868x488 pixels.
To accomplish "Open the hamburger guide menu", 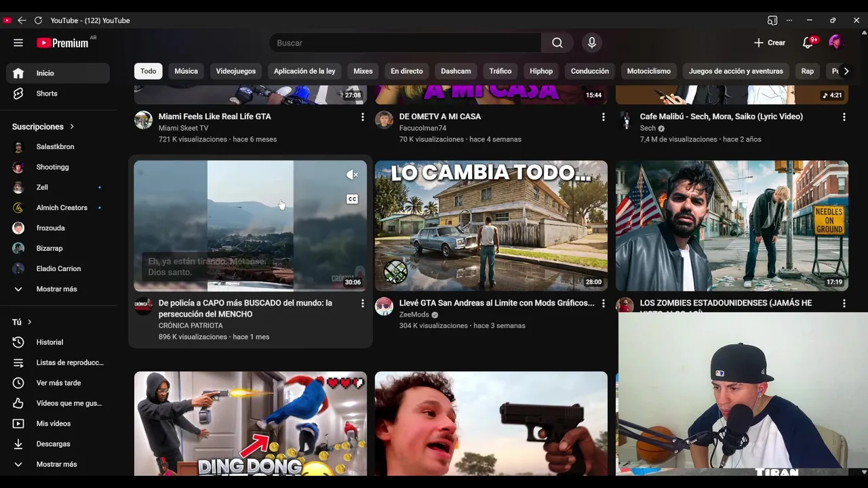I will [18, 43].
